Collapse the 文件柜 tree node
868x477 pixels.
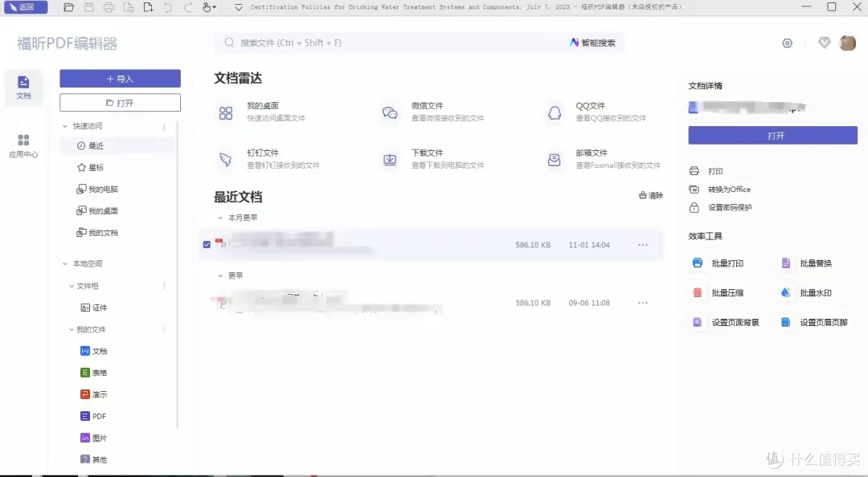[x=72, y=286]
